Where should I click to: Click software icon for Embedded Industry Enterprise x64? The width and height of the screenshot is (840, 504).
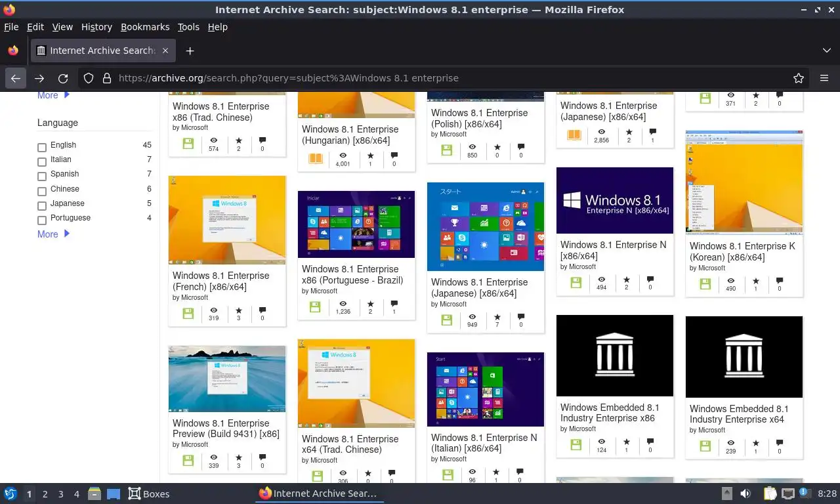(x=705, y=446)
